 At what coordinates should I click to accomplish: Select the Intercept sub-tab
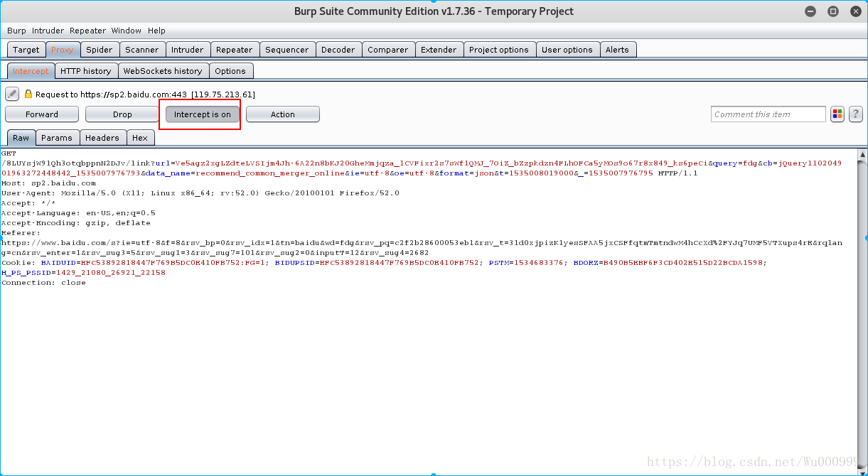pos(31,71)
